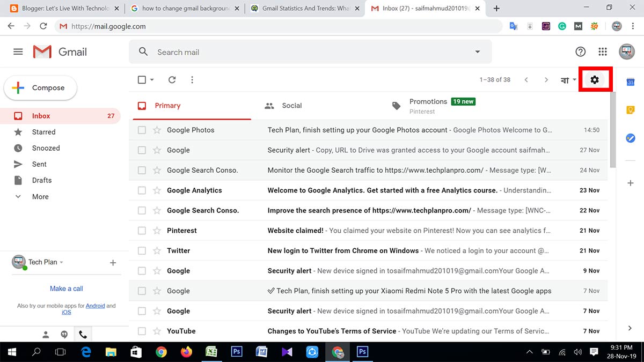The height and width of the screenshot is (362, 644).
Task: Switch to the Social tab
Action: 292,105
